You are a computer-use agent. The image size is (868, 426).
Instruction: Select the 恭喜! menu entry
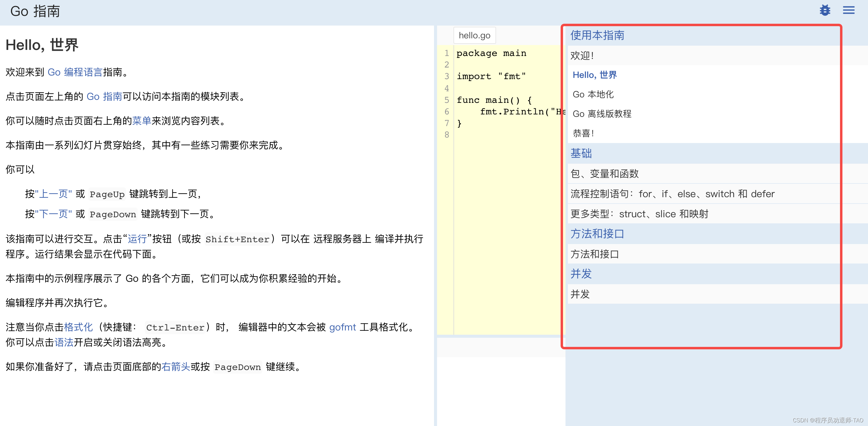pos(583,133)
